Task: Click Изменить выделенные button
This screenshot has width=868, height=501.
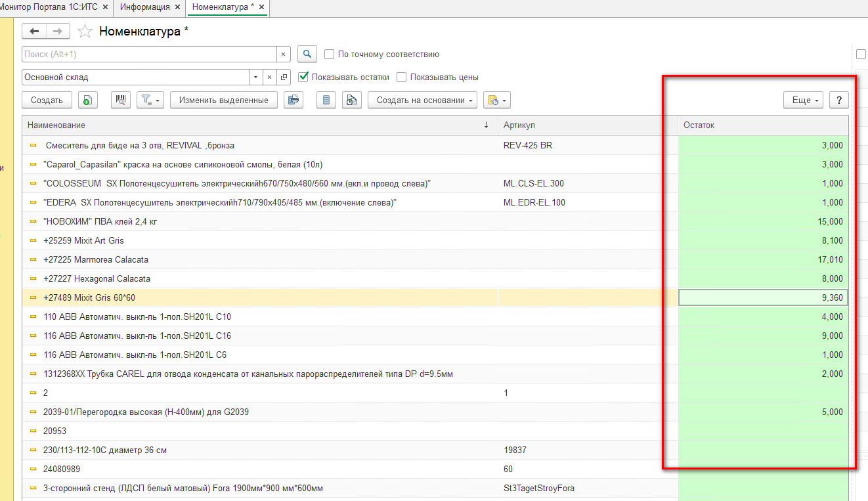Action: click(x=223, y=100)
